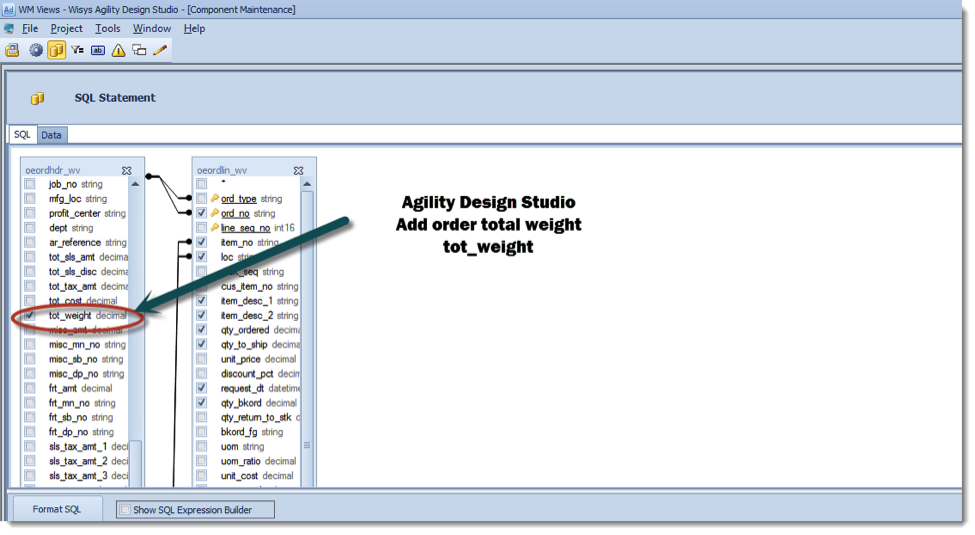975x535 pixels.
Task: Open the gear settings toolbar icon
Action: [36, 50]
